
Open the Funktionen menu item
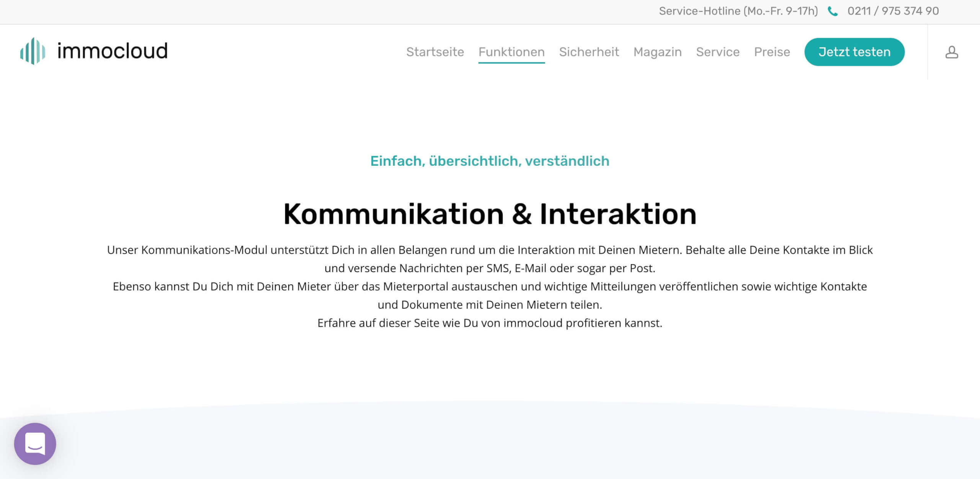[x=511, y=52]
